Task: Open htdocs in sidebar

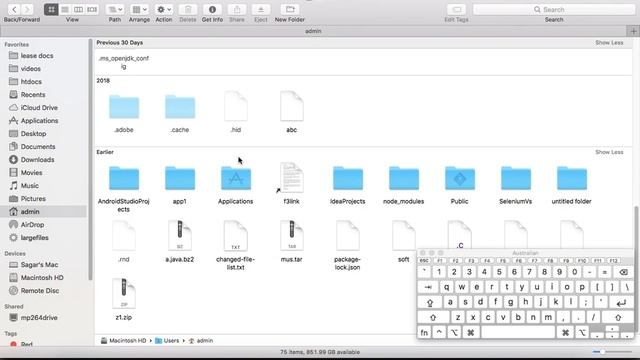Action: coord(31,82)
